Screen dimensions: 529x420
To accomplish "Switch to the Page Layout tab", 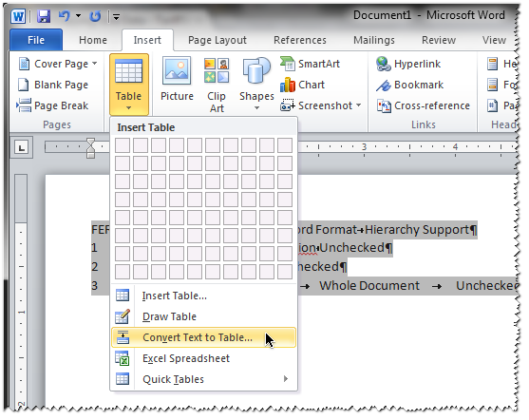I will point(217,40).
